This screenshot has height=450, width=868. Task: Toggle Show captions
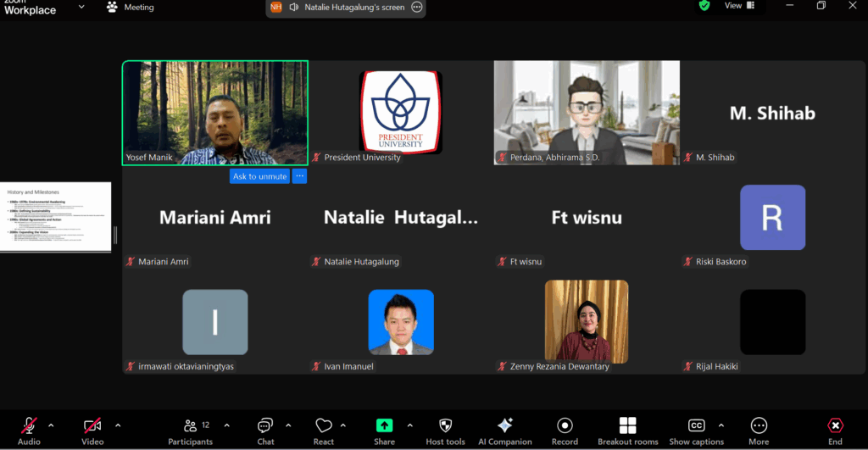click(x=696, y=430)
